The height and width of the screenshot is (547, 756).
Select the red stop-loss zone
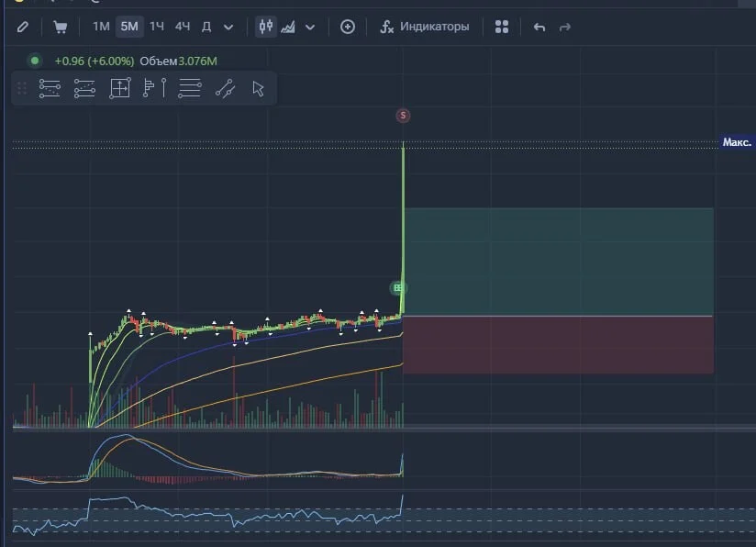point(559,345)
